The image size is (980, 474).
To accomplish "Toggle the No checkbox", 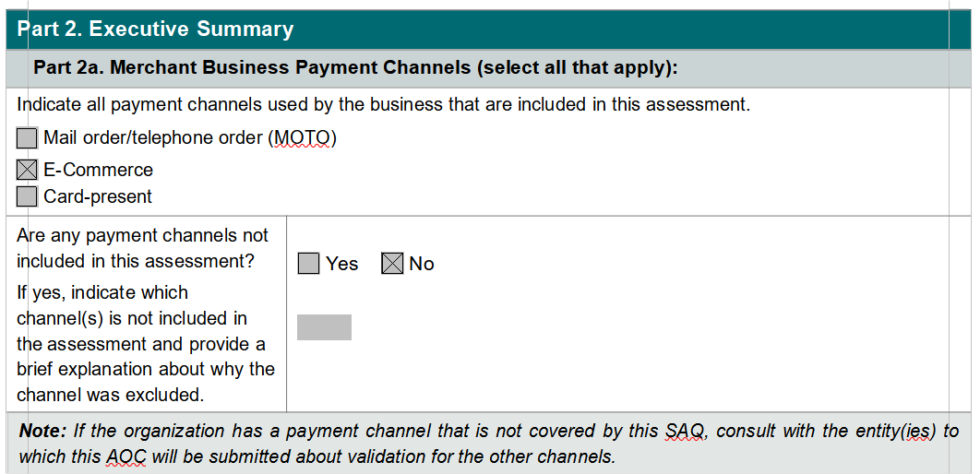I will (392, 264).
